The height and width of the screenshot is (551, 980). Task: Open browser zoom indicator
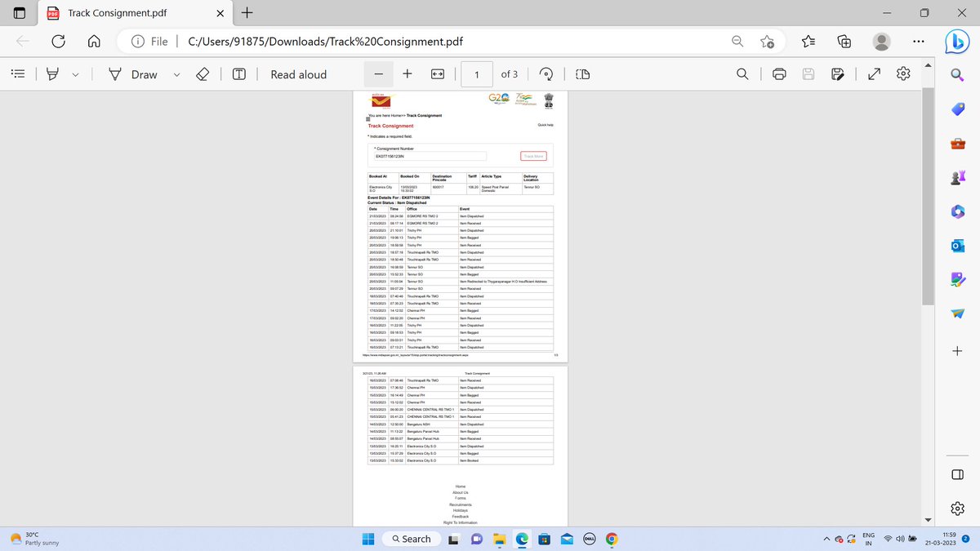pyautogui.click(x=737, y=41)
